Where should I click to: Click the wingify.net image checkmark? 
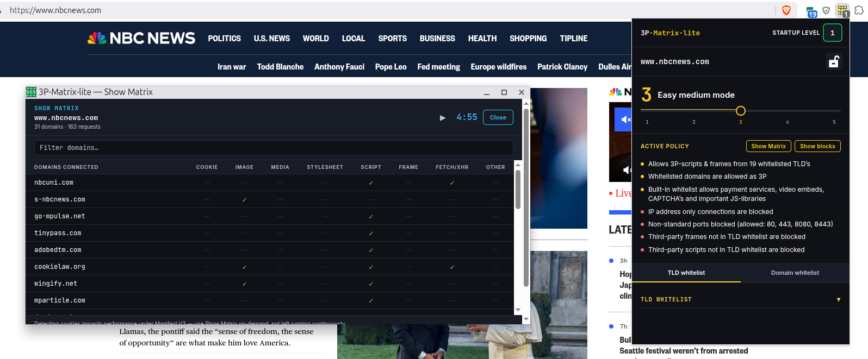245,284
